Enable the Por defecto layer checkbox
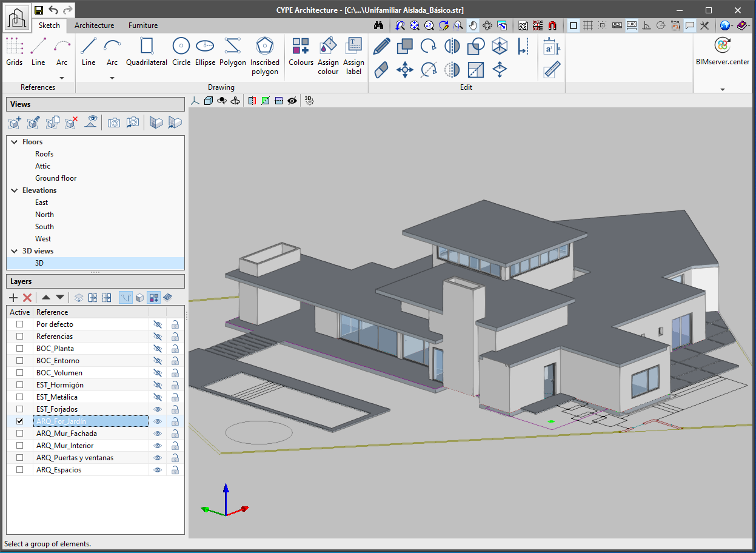The height and width of the screenshot is (553, 756). [19, 324]
